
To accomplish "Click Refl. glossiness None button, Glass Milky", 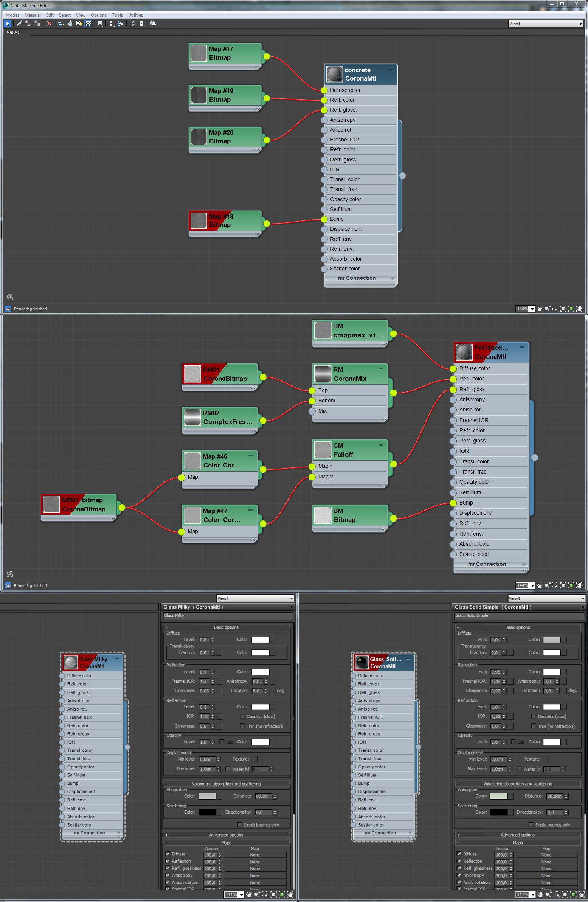I will (255, 868).
